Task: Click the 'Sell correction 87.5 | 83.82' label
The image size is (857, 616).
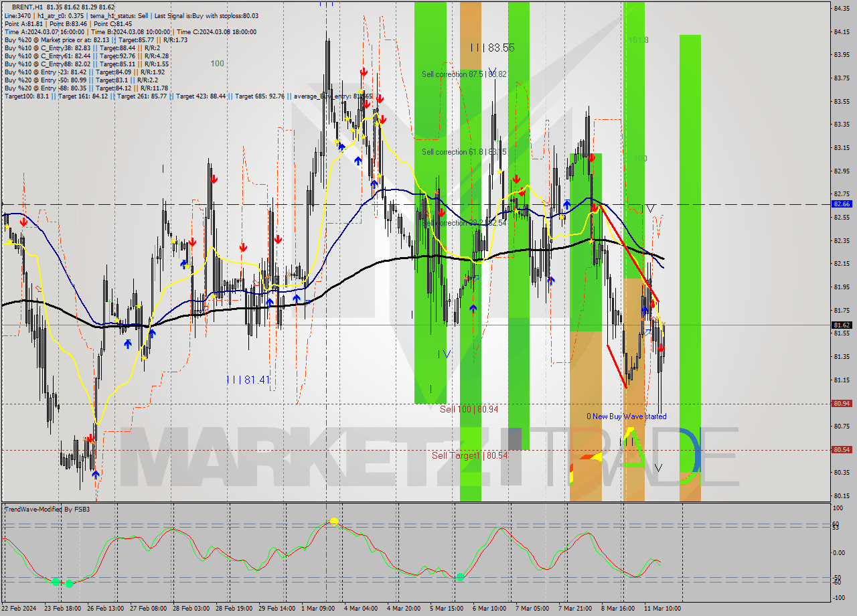Action: (464, 74)
